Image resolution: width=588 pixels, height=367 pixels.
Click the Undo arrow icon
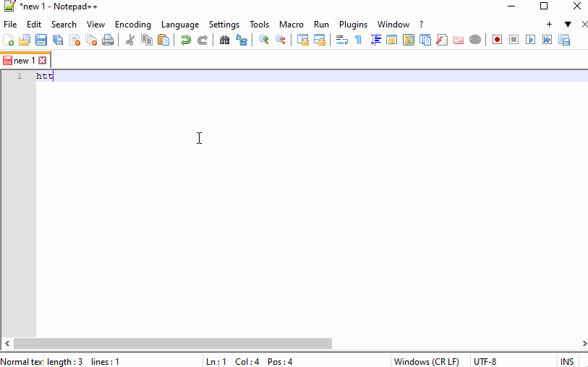coord(186,40)
